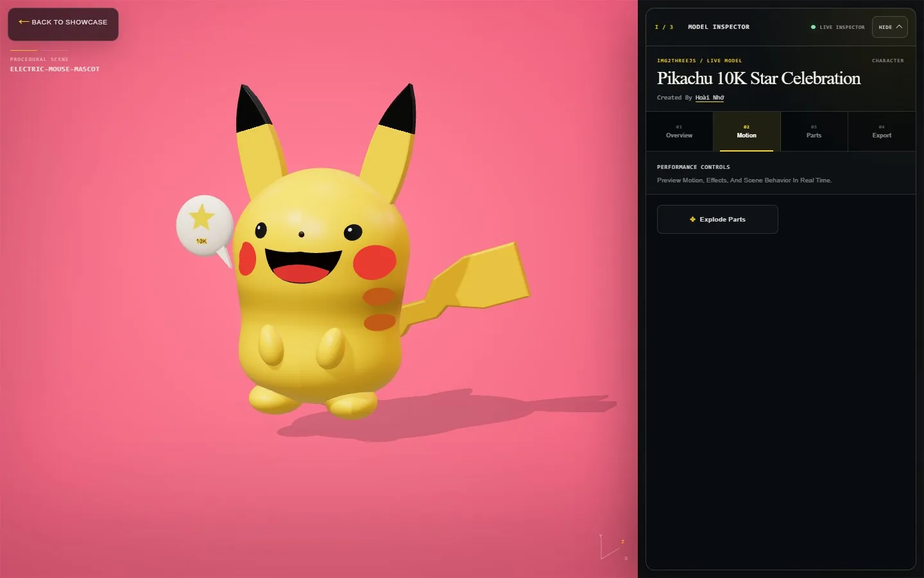Click the IMG2THREEJS / LIVE MODEL breadcrumb
The width and height of the screenshot is (924, 578).
pos(699,60)
